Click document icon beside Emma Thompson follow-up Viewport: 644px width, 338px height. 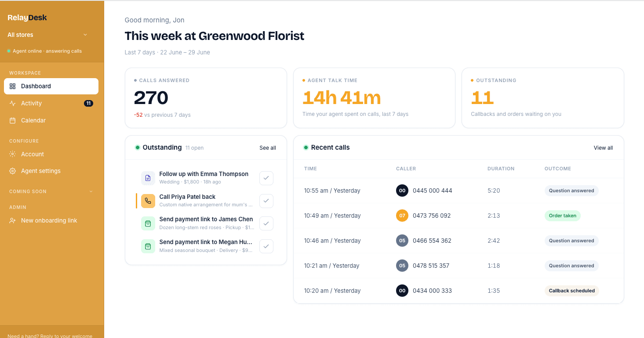point(148,178)
